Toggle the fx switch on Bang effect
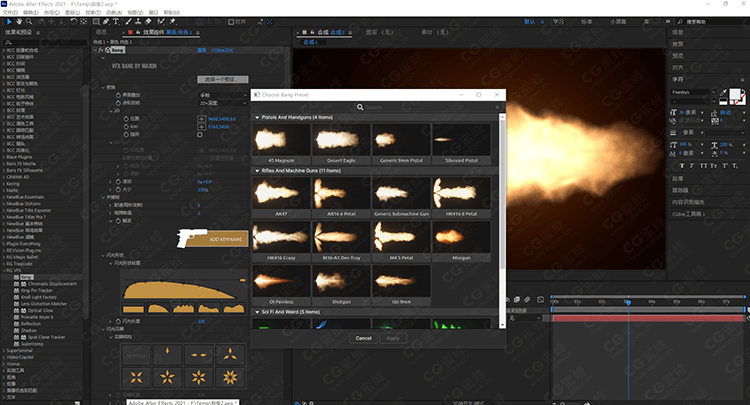 pos(101,50)
